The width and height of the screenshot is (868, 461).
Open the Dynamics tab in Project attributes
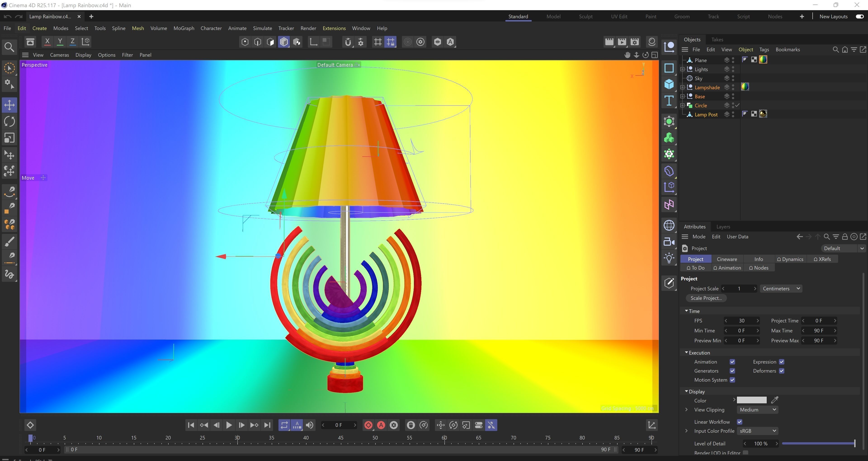tap(790, 259)
